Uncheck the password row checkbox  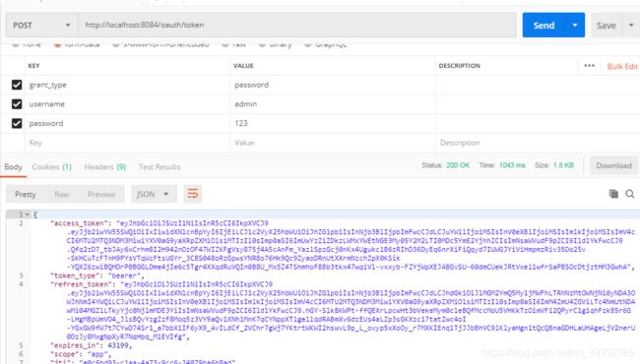17,123
